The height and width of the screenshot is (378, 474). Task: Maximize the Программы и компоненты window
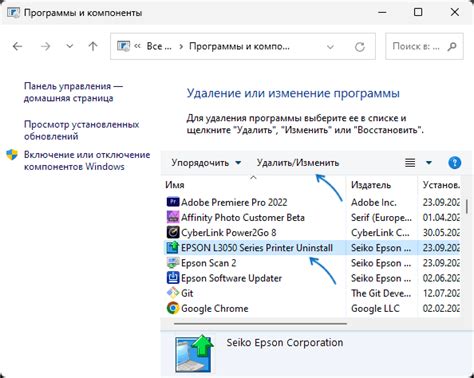[x=418, y=12]
